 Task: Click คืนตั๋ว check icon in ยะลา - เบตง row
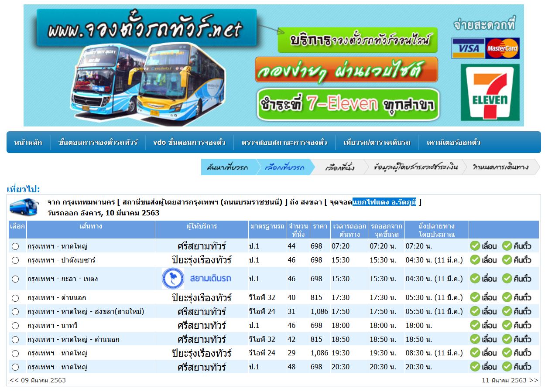(x=507, y=279)
